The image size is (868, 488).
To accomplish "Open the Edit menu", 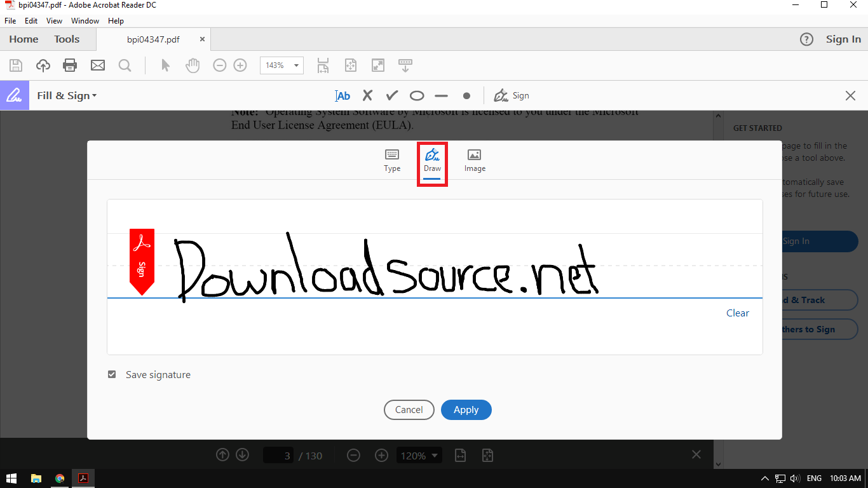I will tap(31, 21).
